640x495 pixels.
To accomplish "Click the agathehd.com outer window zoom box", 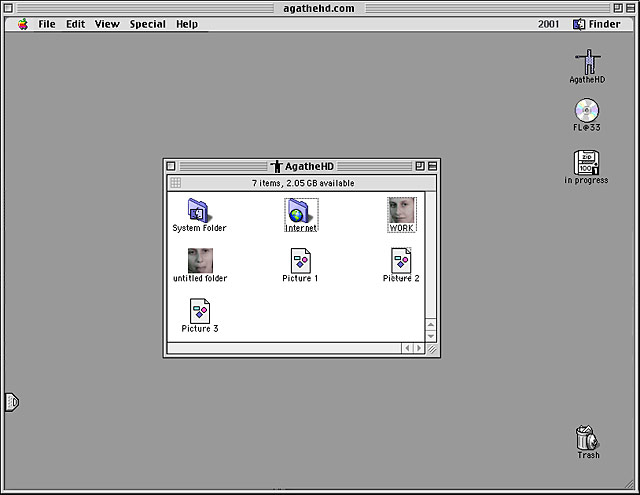I will click(x=618, y=8).
